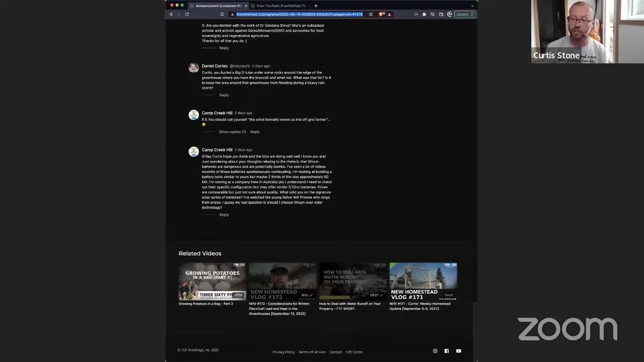644x362 pixels.
Task: Open the Brave Rewards triangle icon
Action: tap(389, 14)
